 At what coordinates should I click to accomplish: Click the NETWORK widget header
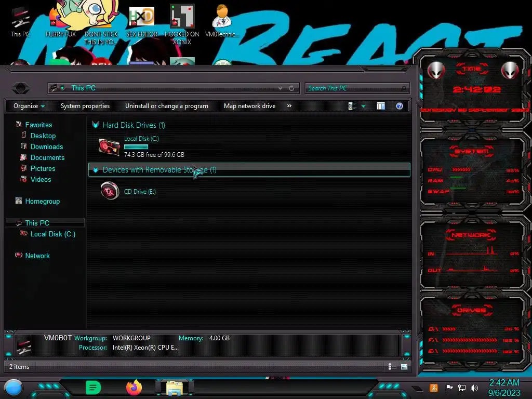pyautogui.click(x=471, y=235)
